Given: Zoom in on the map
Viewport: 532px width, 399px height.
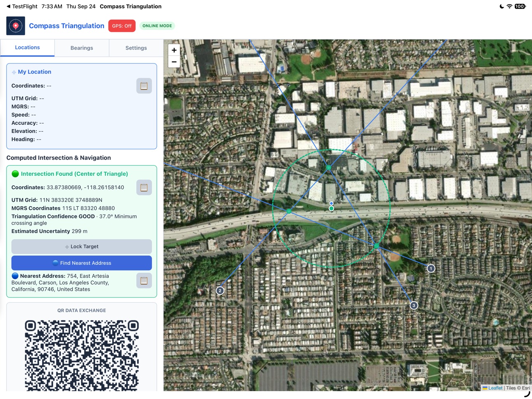Looking at the screenshot, I should [x=174, y=50].
